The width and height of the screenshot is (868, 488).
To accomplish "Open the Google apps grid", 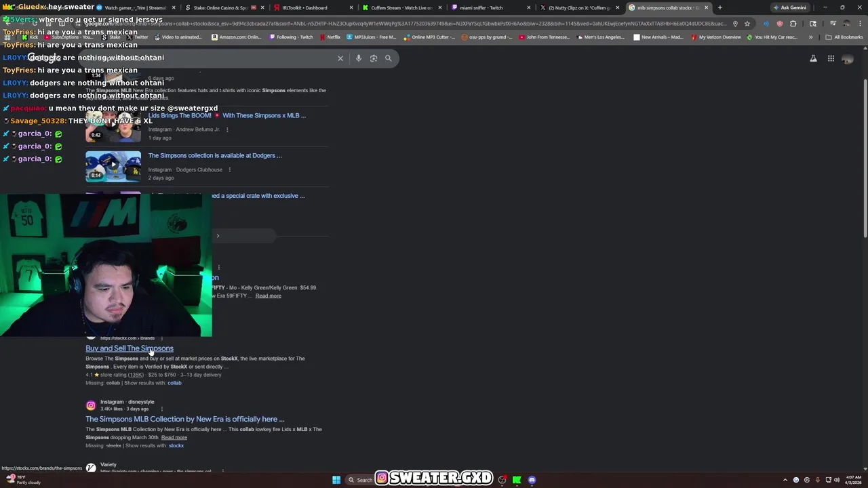I will pyautogui.click(x=831, y=58).
